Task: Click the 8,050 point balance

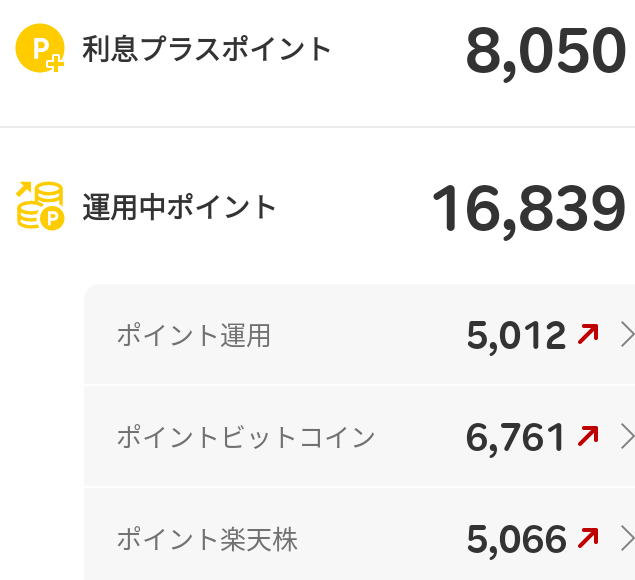Action: click(545, 52)
